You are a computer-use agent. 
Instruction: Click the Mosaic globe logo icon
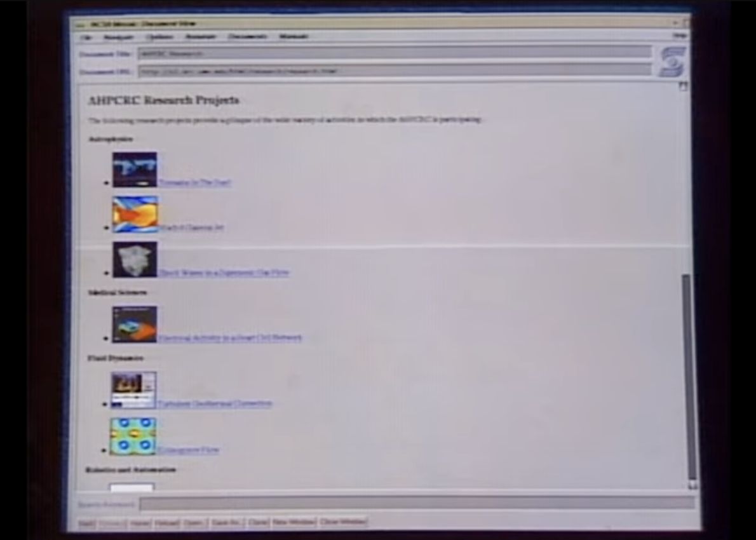672,62
